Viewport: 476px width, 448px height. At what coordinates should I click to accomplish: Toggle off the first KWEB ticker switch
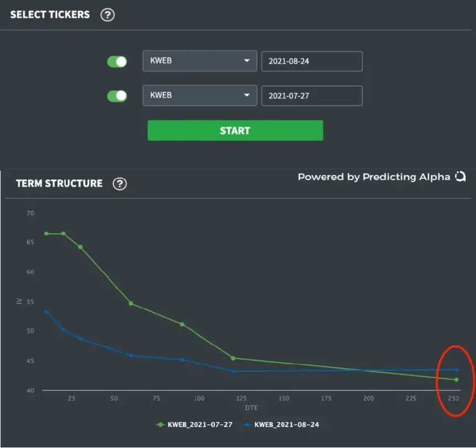pos(117,62)
